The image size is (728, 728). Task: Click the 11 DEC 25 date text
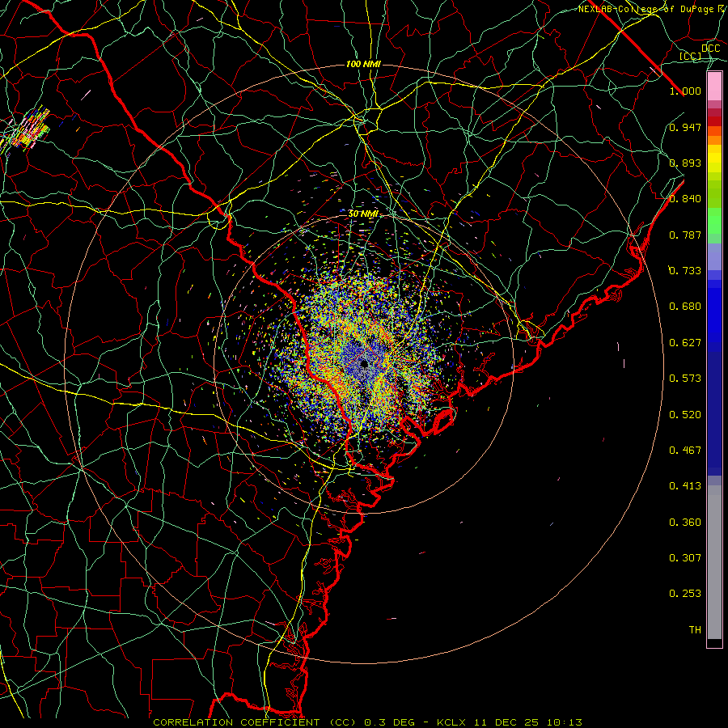tap(506, 722)
